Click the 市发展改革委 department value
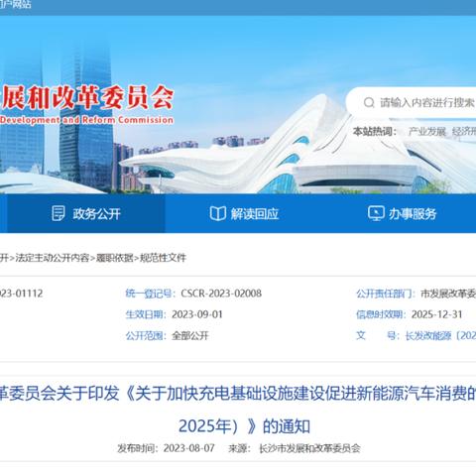The image size is (476, 476). point(448,294)
